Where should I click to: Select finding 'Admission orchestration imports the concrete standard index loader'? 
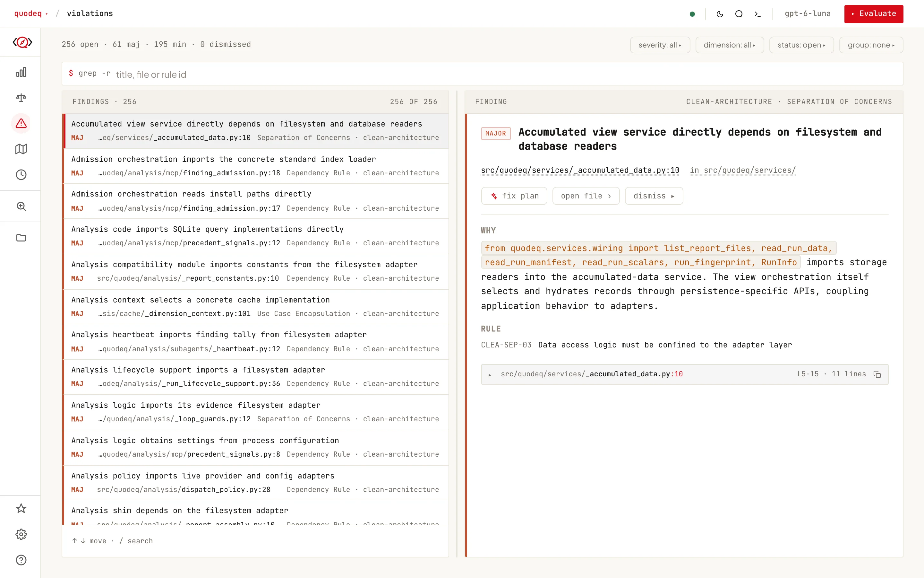tap(255, 166)
